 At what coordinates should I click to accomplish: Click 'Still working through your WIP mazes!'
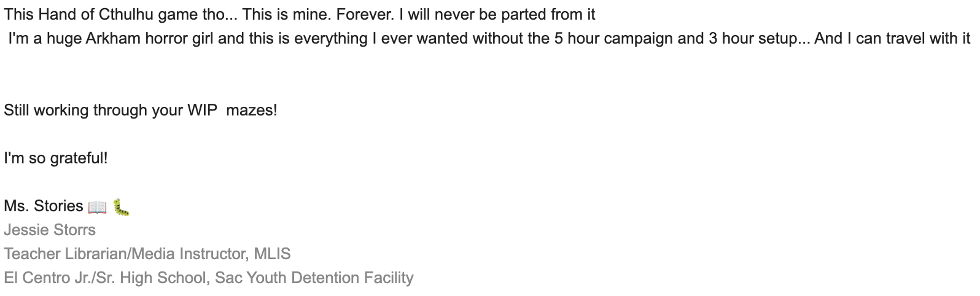click(140, 111)
